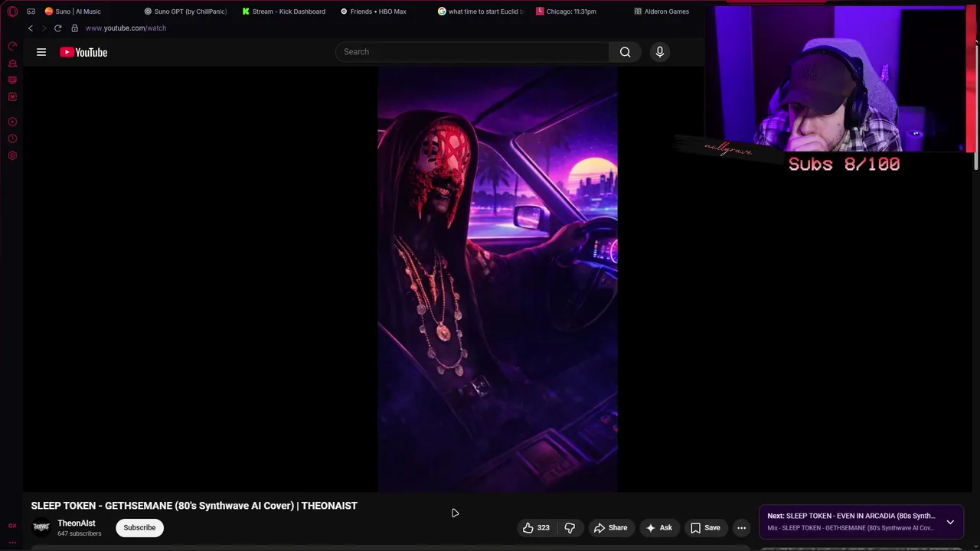
Task: Go to YouTube home via logo
Action: [83, 52]
